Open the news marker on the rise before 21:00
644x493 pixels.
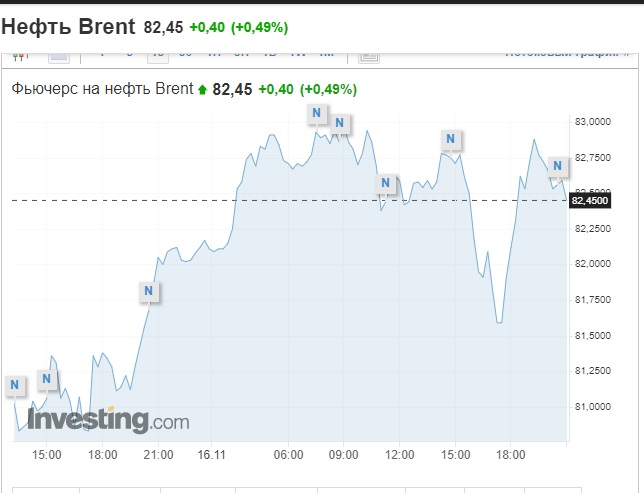coord(149,291)
